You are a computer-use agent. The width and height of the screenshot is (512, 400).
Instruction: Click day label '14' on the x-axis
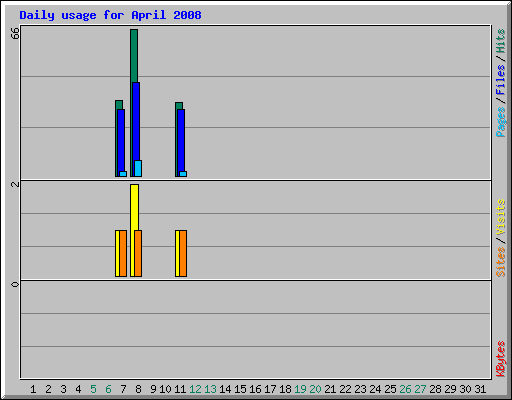225,389
